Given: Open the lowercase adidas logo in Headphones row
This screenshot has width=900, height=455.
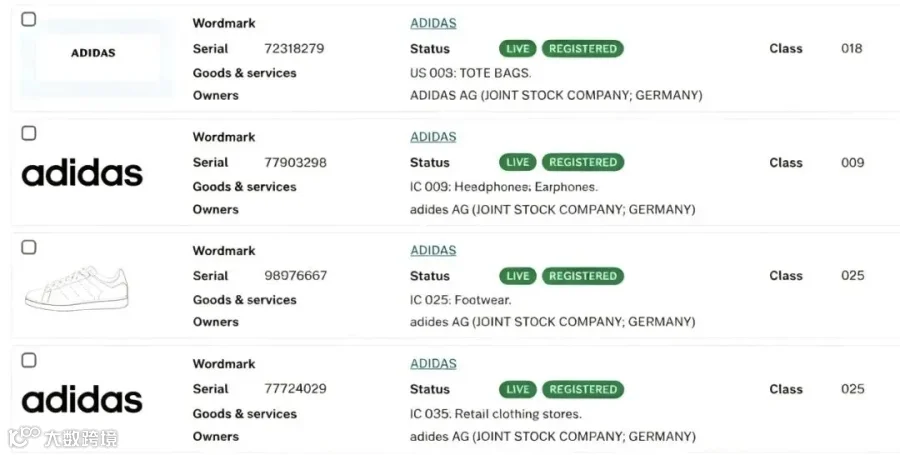Looking at the screenshot, I should 82,173.
